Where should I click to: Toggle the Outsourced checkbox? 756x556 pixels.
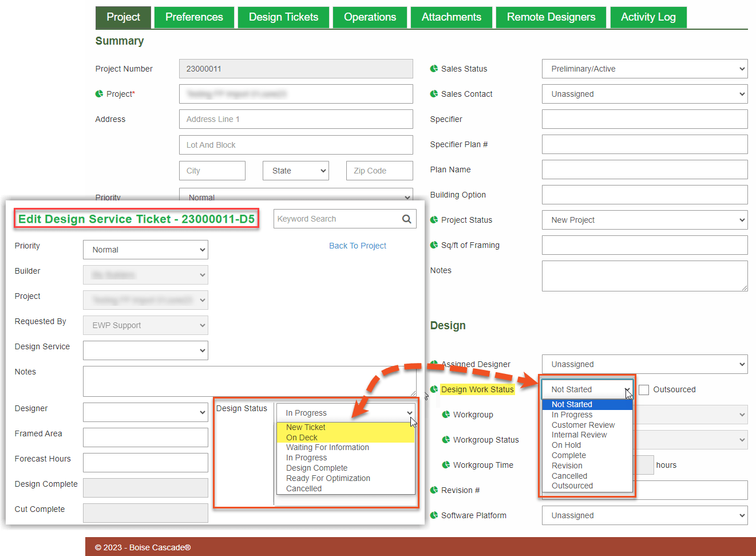[644, 389]
